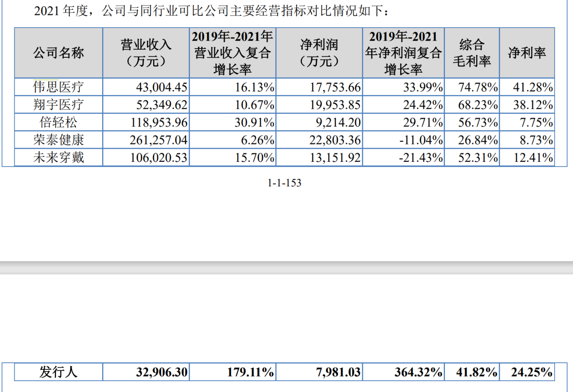The width and height of the screenshot is (573, 392).
Task: Select the 发行人 row label
Action: coord(59,372)
